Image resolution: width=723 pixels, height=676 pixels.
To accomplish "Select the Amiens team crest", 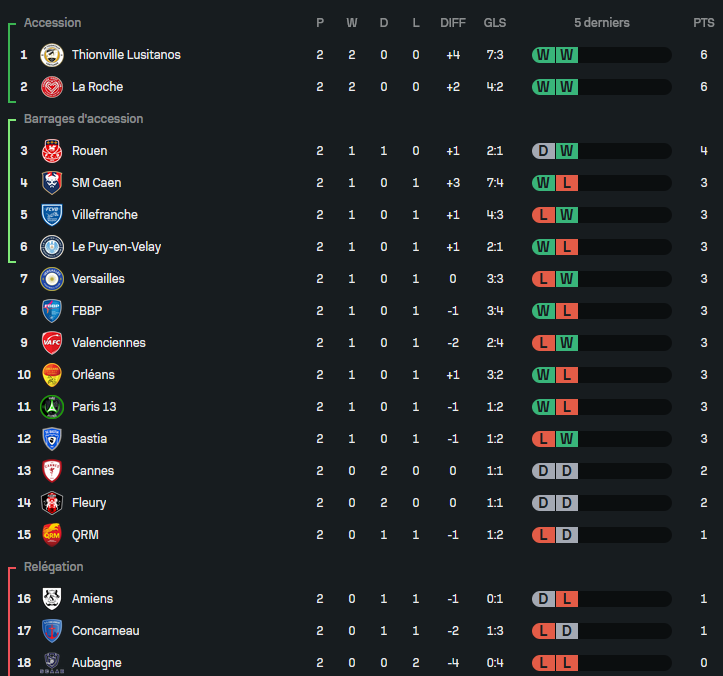I will 52,599.
